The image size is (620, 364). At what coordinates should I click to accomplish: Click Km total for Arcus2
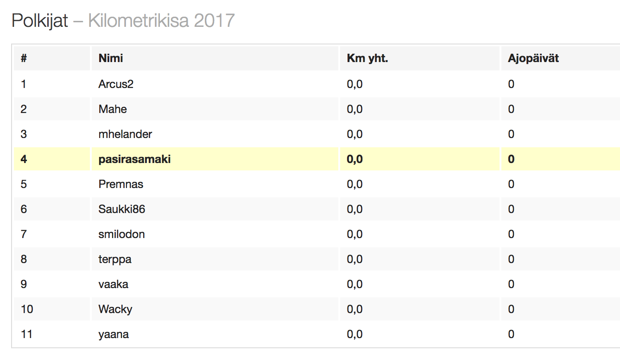click(354, 84)
